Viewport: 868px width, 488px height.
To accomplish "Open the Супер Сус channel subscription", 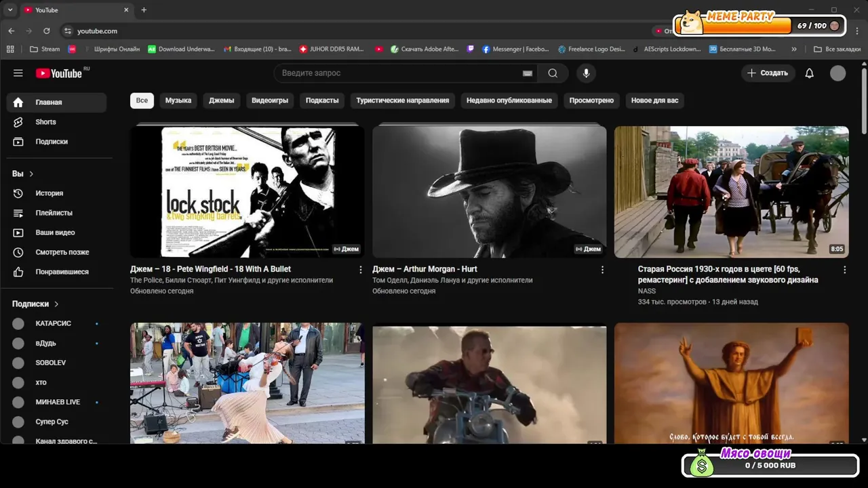I will tap(56, 422).
